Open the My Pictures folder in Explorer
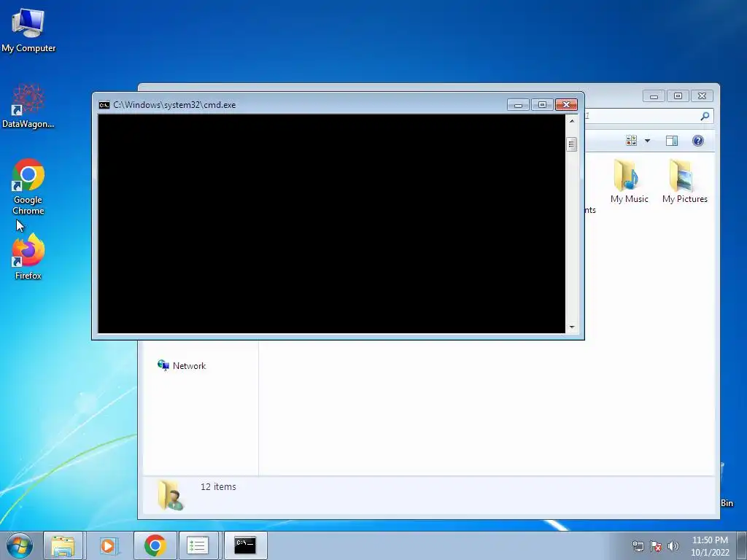This screenshot has height=560, width=747. 684,182
